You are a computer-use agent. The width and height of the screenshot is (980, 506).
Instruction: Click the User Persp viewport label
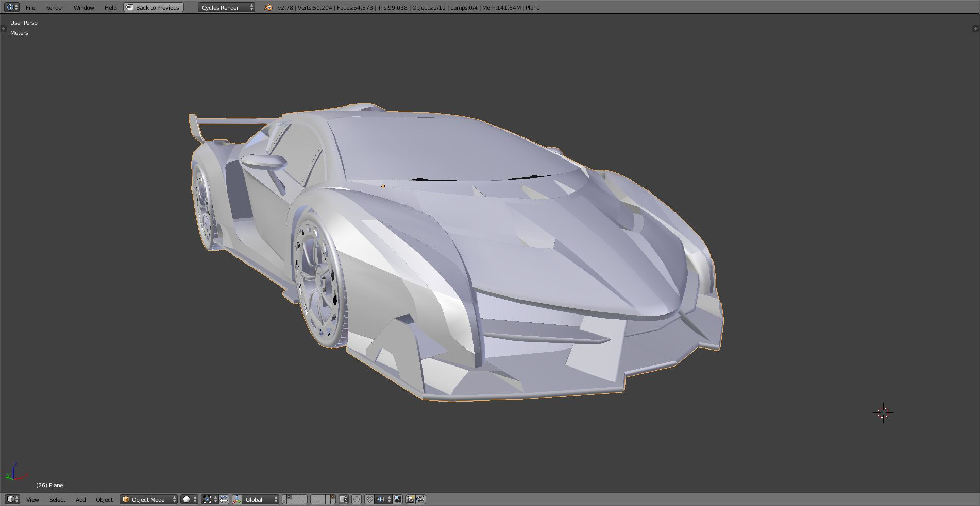(x=24, y=23)
